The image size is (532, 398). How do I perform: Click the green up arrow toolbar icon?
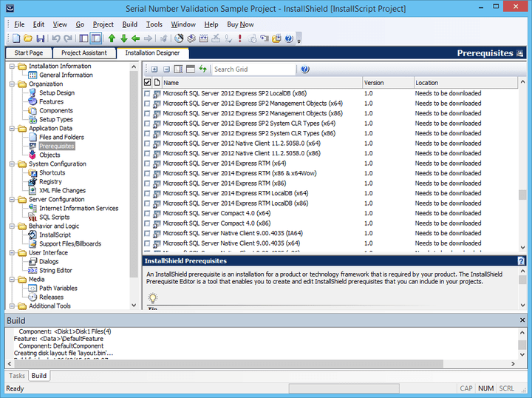coord(112,38)
